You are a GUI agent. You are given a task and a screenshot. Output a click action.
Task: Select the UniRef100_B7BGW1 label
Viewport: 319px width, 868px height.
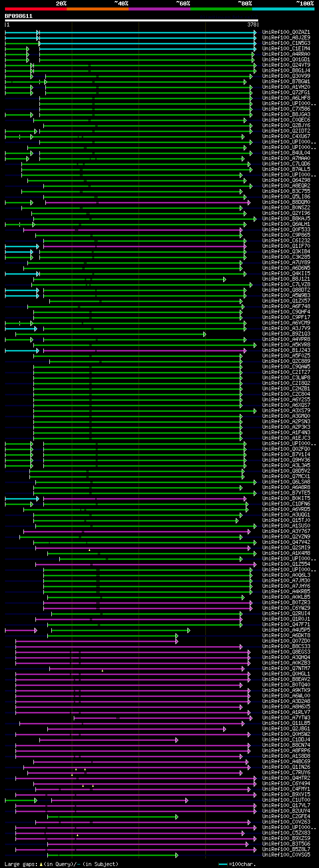286,81
